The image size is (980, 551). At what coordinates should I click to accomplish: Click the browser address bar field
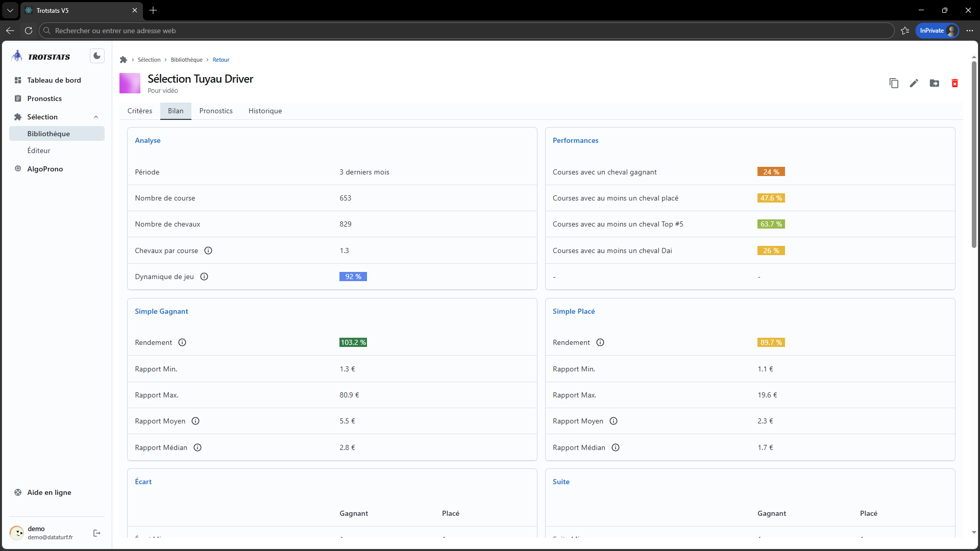pyautogui.click(x=459, y=31)
